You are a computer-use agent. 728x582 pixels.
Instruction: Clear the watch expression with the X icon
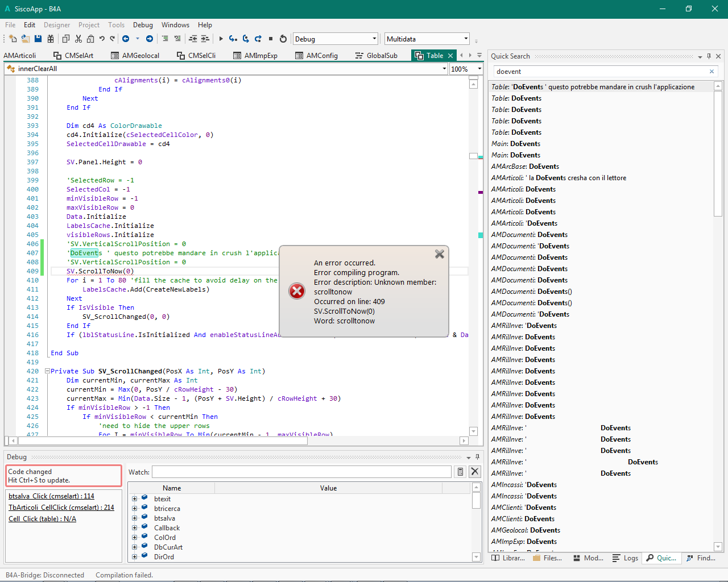(475, 472)
